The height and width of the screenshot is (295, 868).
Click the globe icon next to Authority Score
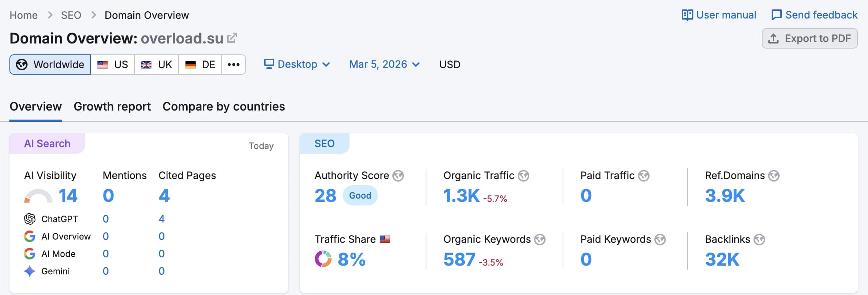(398, 176)
